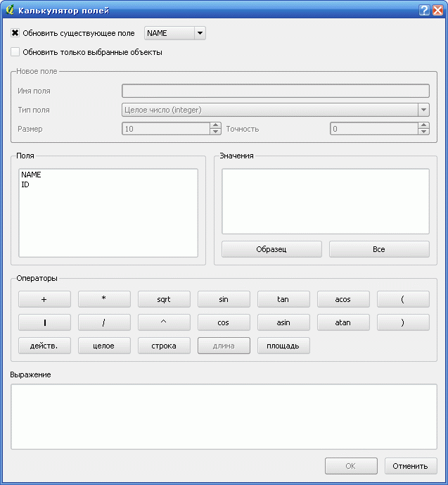Viewport: 448px width, 485px height.
Task: Open the 'Тип поля' combo box
Action: tap(275, 110)
